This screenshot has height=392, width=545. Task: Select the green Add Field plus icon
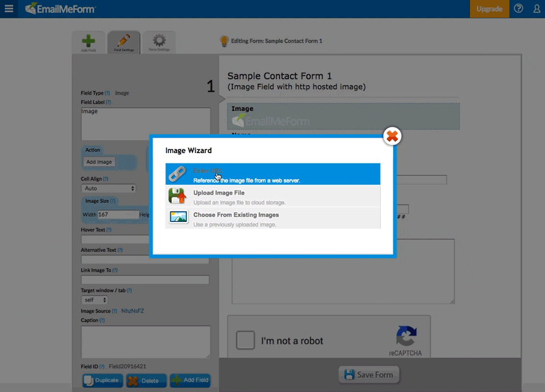click(x=89, y=38)
